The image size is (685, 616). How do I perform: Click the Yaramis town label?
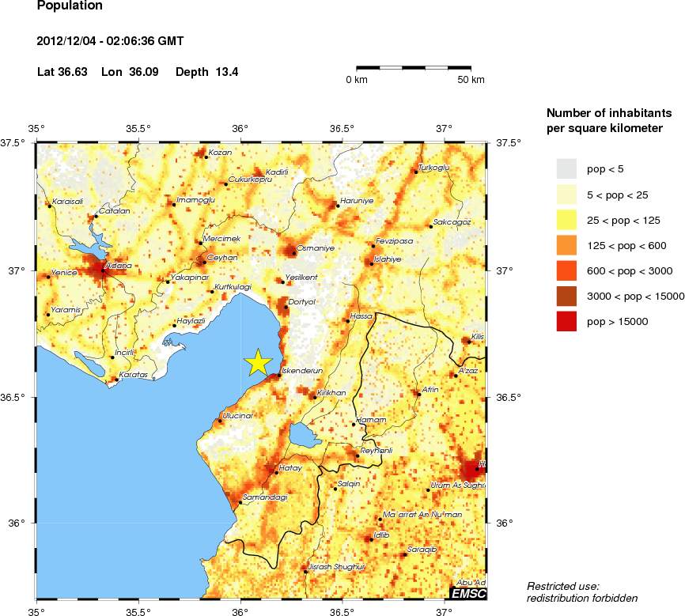pyautogui.click(x=66, y=309)
